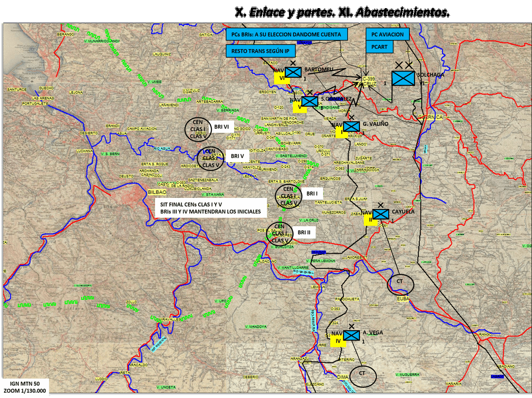The height and width of the screenshot is (398, 532).
Task: Click the 'DIMA' place label
Action: (x=343, y=377)
